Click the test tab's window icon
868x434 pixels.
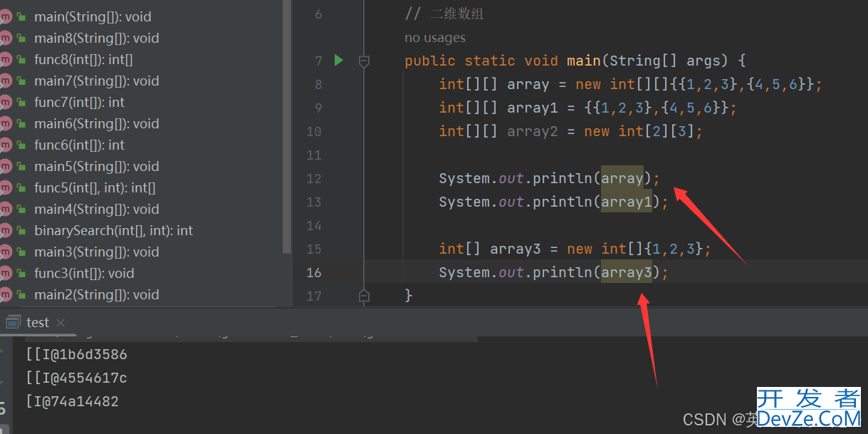[13, 322]
